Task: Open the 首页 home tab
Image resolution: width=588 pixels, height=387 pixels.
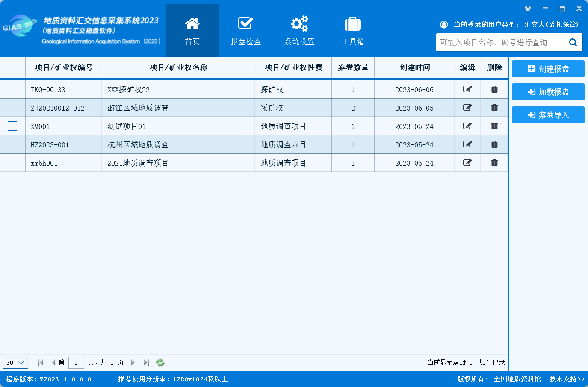Action: tap(192, 30)
